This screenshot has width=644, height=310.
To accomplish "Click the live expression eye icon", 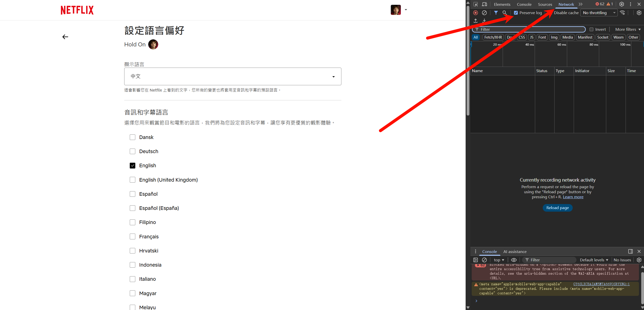I will (x=514, y=260).
